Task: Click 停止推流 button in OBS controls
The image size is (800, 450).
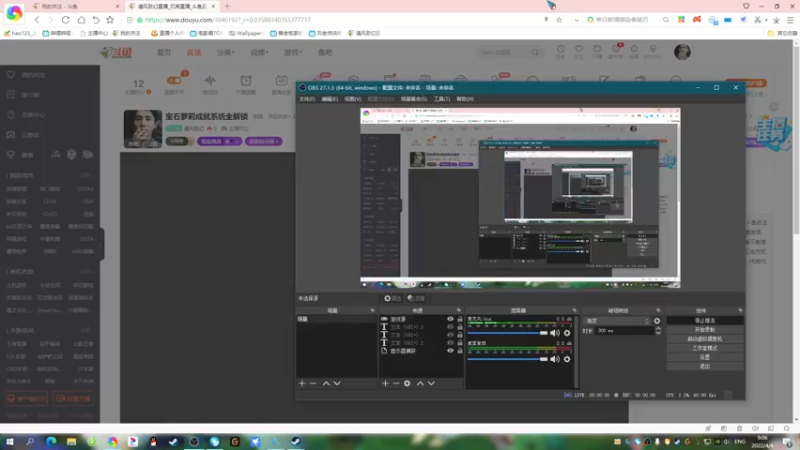Action: pyautogui.click(x=705, y=320)
